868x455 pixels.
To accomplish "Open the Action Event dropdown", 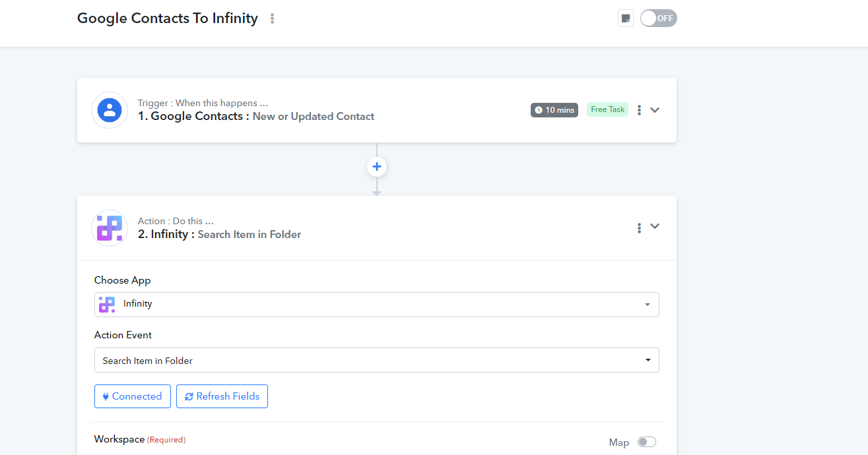I will 376,360.
